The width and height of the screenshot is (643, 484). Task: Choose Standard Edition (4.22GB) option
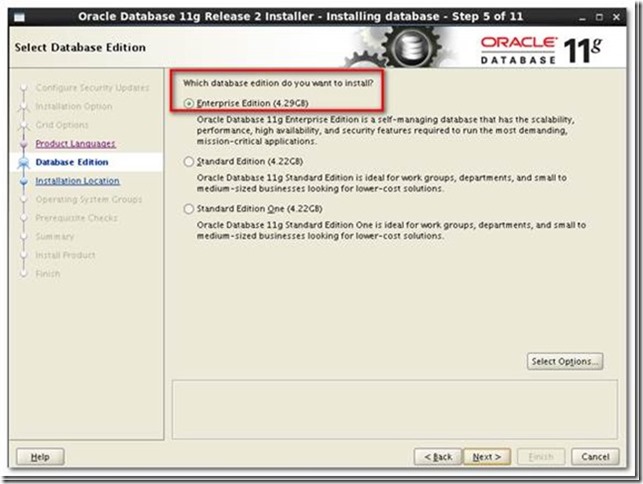pyautogui.click(x=189, y=162)
